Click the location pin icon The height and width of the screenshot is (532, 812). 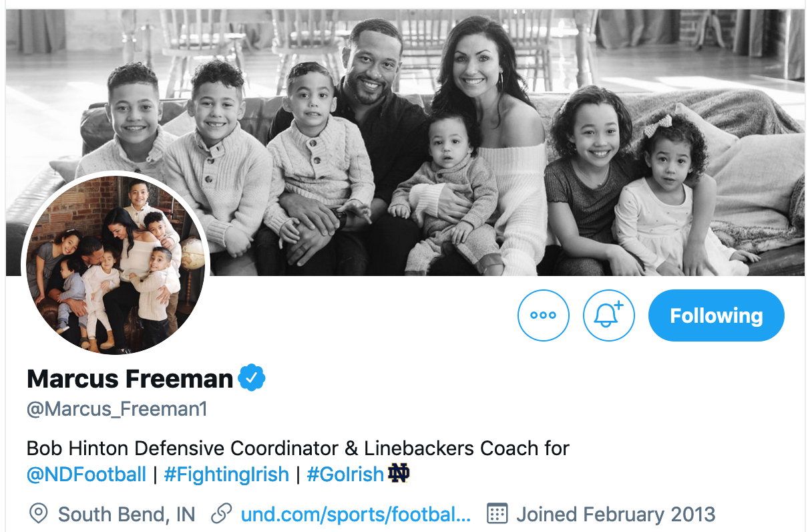click(x=39, y=514)
